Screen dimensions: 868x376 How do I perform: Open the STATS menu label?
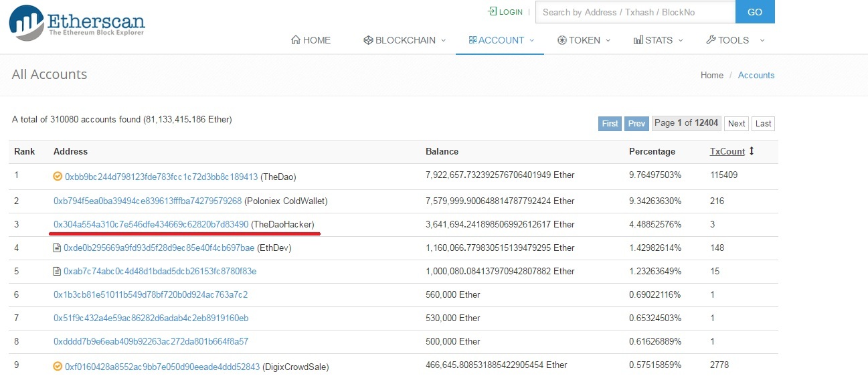(659, 40)
